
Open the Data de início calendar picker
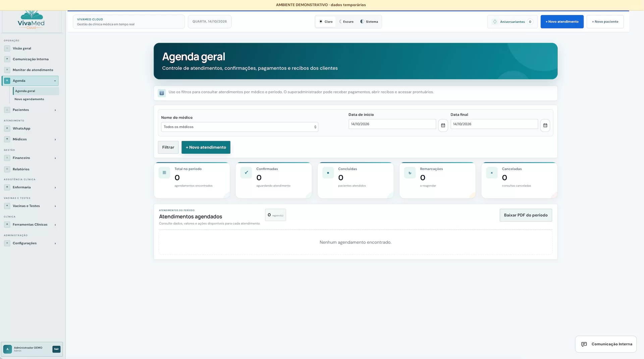coord(443,125)
